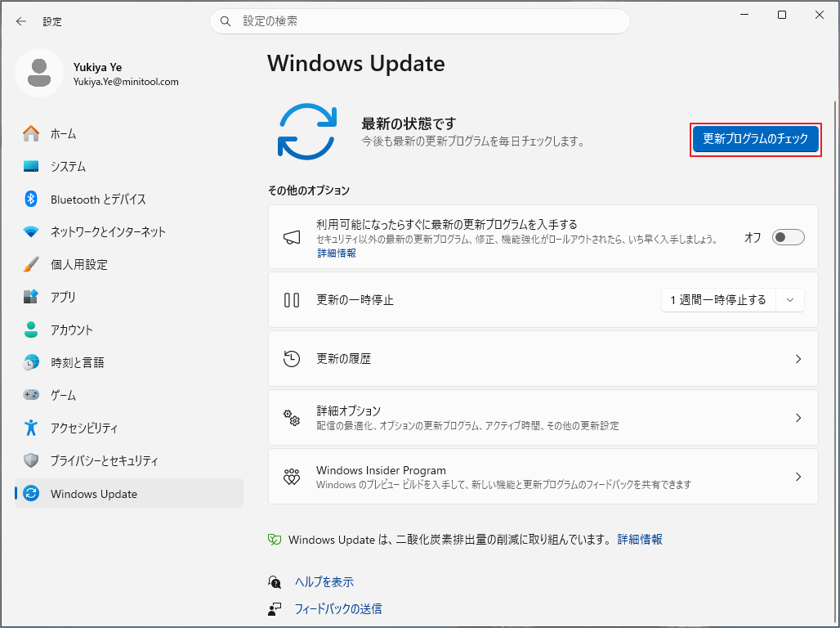Click the feedback person icon
This screenshot has height=628, width=840.
(x=275, y=608)
